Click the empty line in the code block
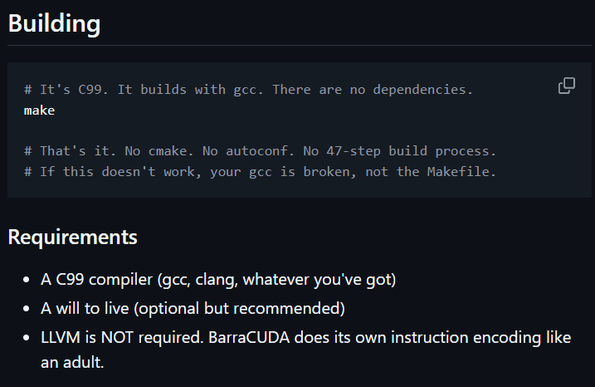This screenshot has height=387, width=595. [x=299, y=131]
